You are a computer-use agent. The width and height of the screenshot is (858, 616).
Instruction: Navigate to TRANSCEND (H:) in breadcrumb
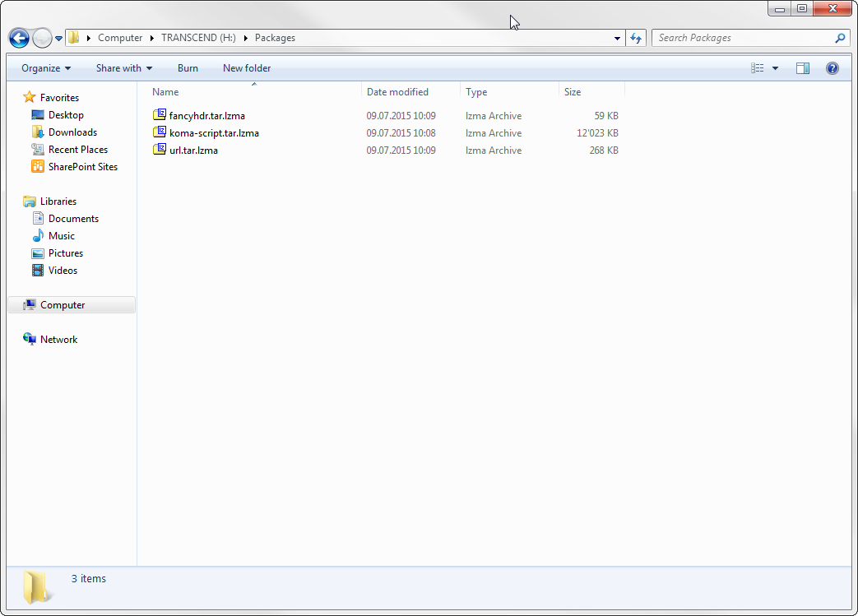[197, 38]
